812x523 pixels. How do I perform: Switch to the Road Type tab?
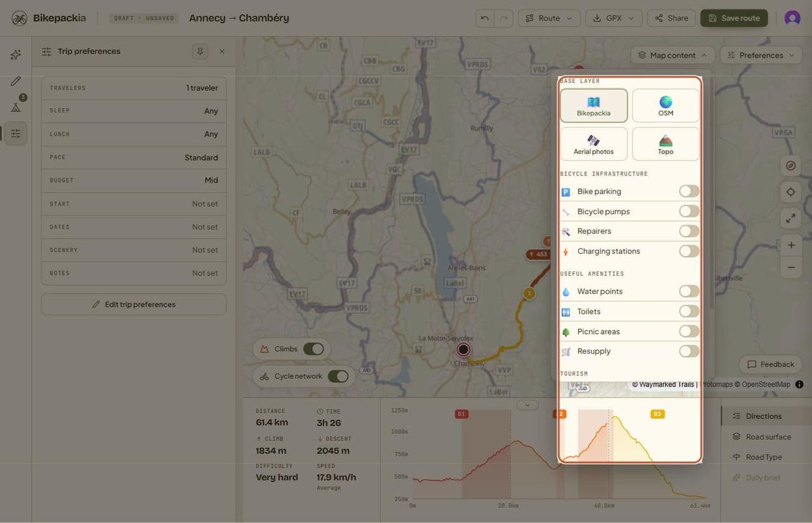click(766, 457)
